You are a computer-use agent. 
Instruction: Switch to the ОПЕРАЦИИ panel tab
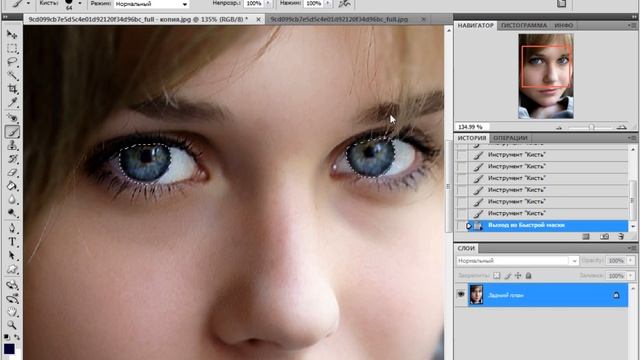tap(510, 138)
